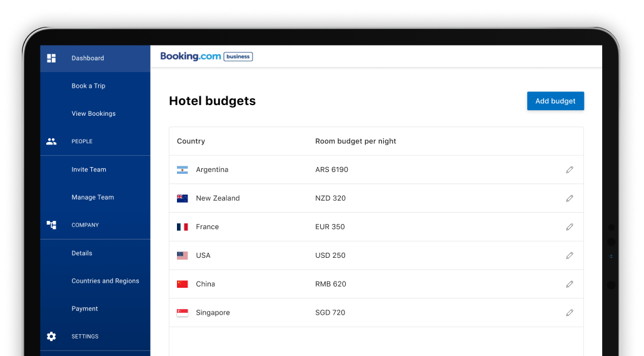Click the Singapore flag icon
644x356 pixels.
[183, 313]
